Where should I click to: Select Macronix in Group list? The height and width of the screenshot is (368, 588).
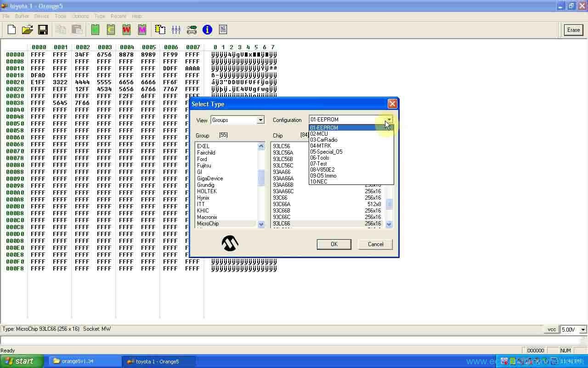(x=226, y=217)
